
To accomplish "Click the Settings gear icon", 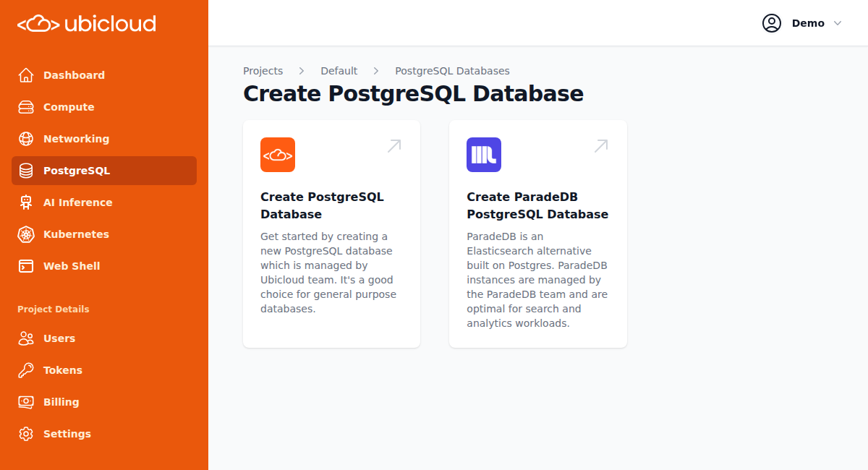I will point(26,434).
